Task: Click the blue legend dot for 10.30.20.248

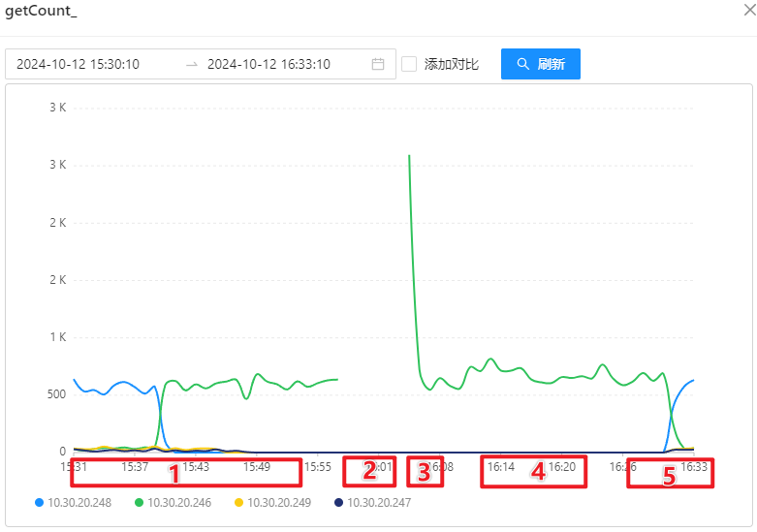Action: coord(39,503)
